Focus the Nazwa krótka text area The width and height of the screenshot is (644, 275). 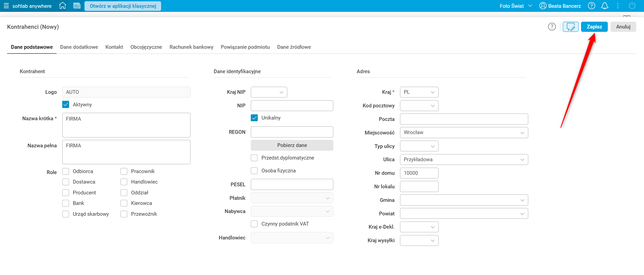(126, 125)
